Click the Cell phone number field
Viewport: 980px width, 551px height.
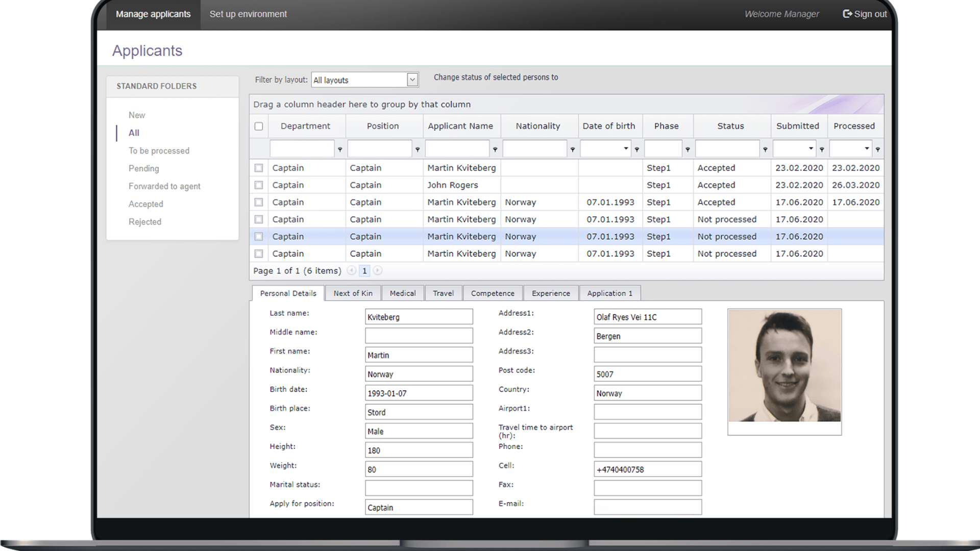point(648,469)
